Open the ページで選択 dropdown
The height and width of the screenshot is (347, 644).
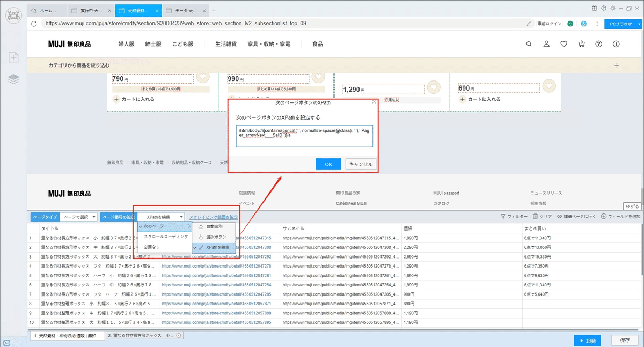tap(78, 217)
